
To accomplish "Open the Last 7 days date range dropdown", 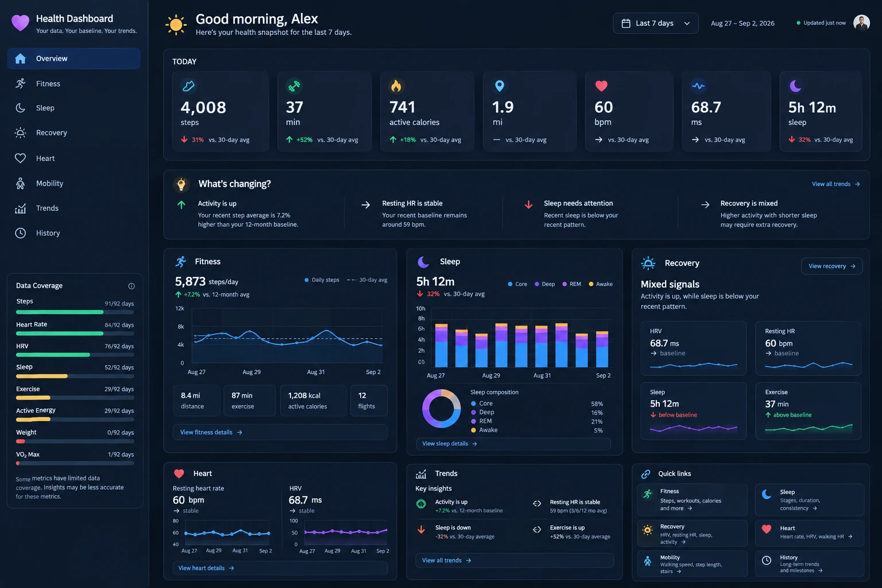I will coord(656,24).
